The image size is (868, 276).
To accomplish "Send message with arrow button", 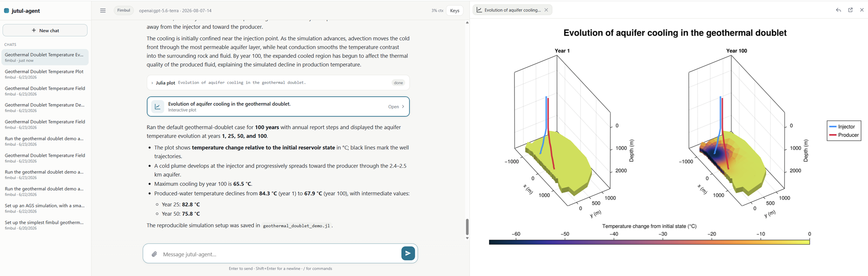I will [x=408, y=253].
